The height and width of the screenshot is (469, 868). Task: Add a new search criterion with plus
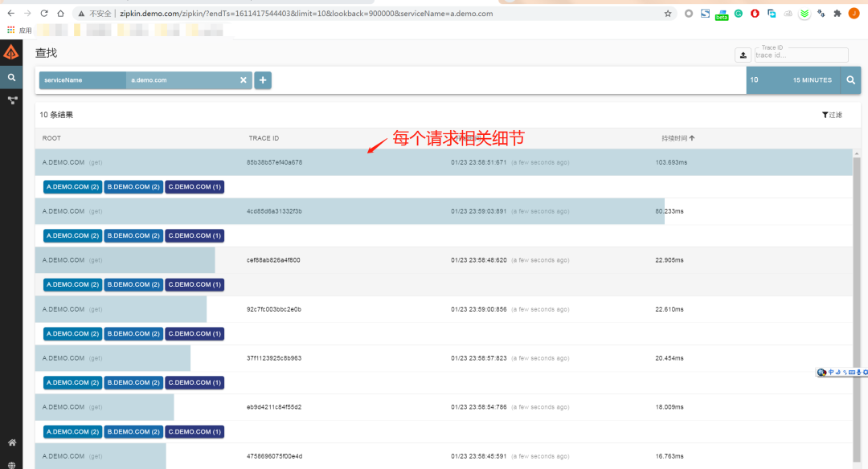[263, 80]
